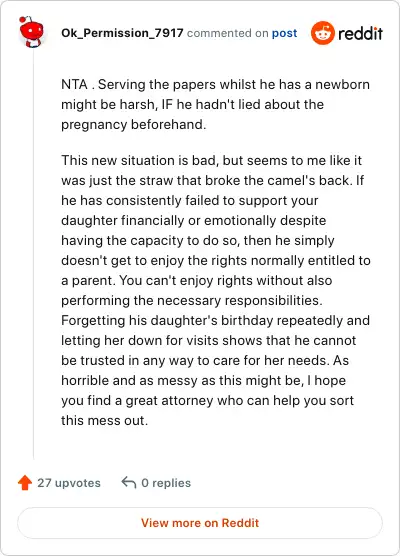This screenshot has width=400, height=556.
Task: Open "View more on Reddit" button
Action: [200, 523]
